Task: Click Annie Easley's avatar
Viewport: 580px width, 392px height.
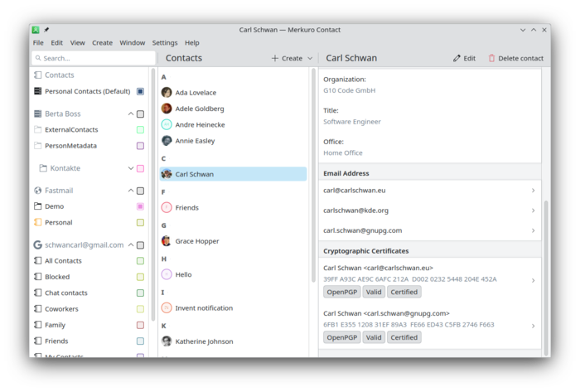Action: pyautogui.click(x=167, y=141)
